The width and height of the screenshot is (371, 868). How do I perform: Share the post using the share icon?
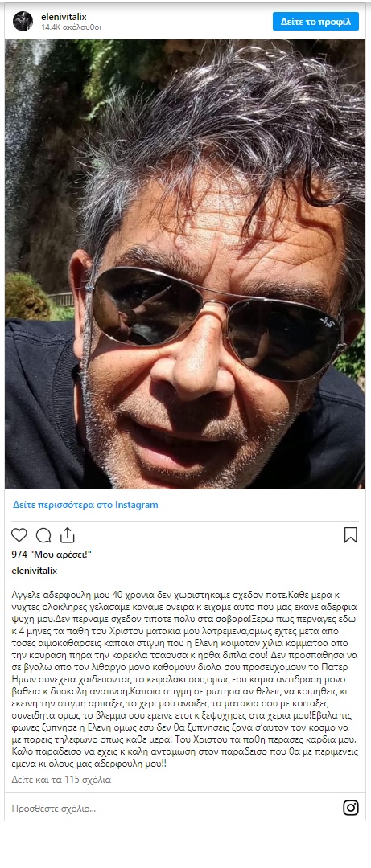tap(67, 534)
